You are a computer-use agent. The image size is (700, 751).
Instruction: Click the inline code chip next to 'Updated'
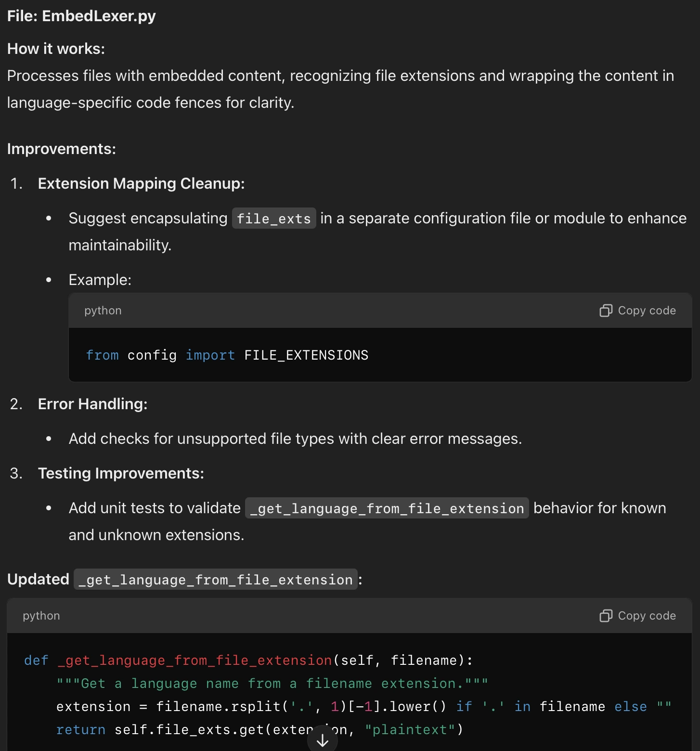pyautogui.click(x=215, y=580)
